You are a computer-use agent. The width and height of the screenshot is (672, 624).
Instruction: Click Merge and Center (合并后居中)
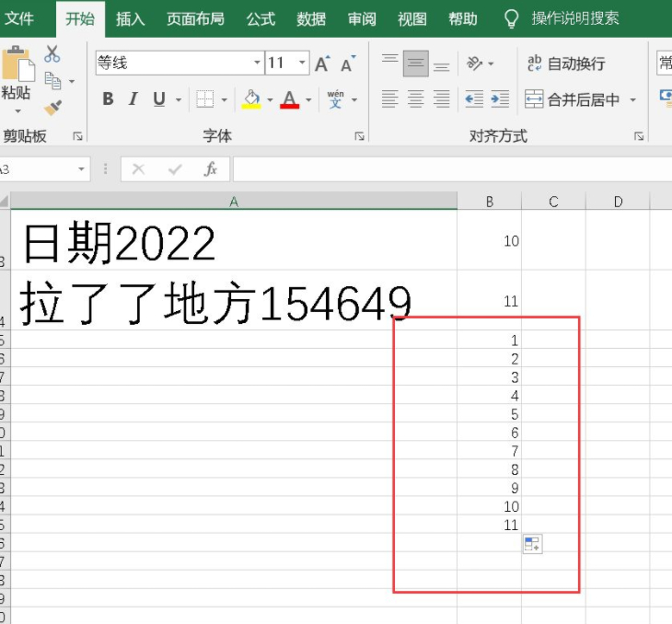[x=573, y=99]
